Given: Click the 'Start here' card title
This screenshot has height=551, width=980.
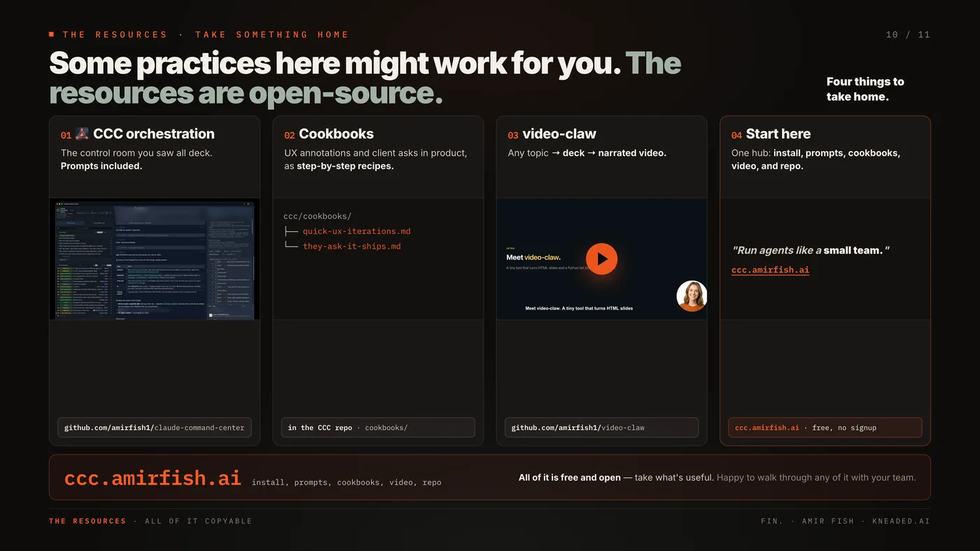Looking at the screenshot, I should point(778,134).
